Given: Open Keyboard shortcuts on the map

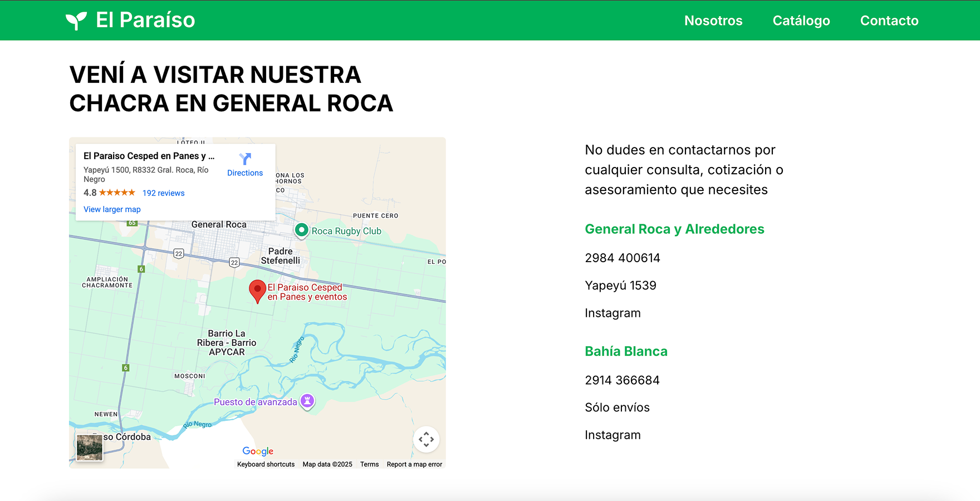Looking at the screenshot, I should (266, 464).
